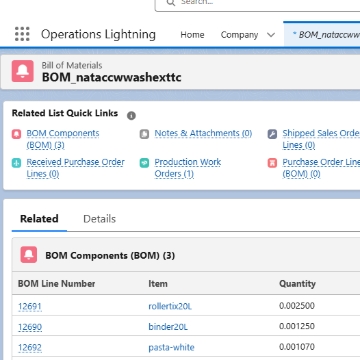Open the pasta-white item
Viewport: 360px width, 360px height.
pos(171,347)
